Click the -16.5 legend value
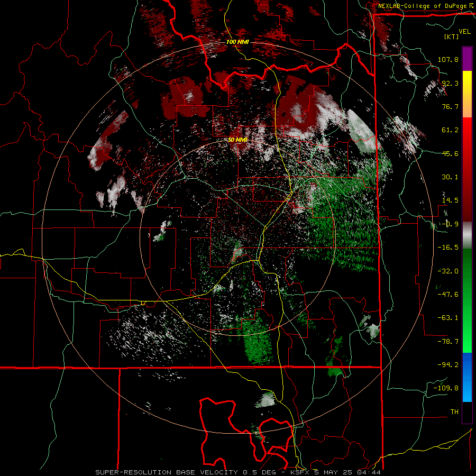The width and height of the screenshot is (476, 476). (x=448, y=248)
